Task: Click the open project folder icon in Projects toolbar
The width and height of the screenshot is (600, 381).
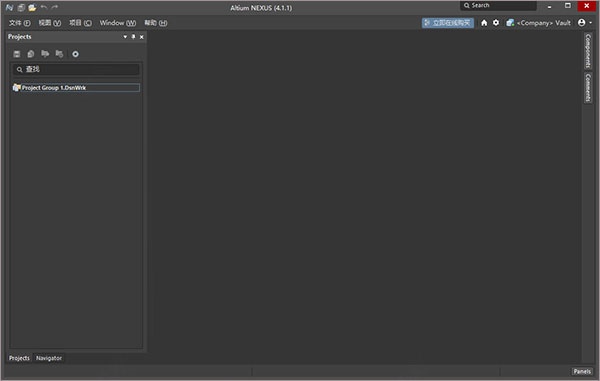Action: tap(45, 54)
